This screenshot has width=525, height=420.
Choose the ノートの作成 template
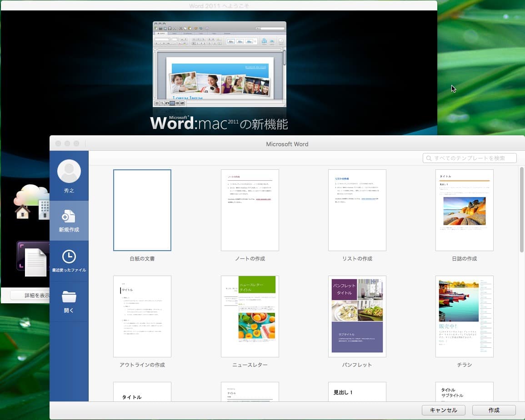click(x=250, y=210)
